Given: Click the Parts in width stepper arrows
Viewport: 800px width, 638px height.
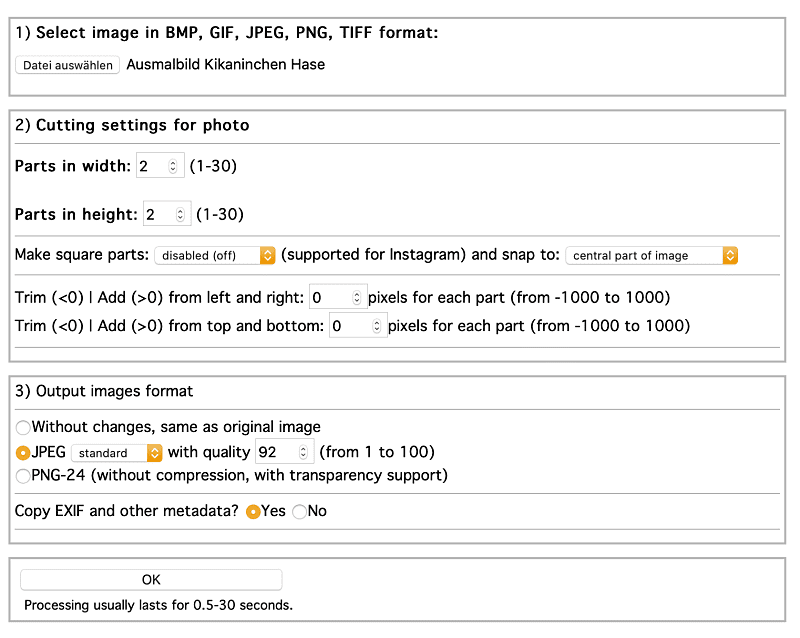Looking at the screenshot, I should point(173,166).
